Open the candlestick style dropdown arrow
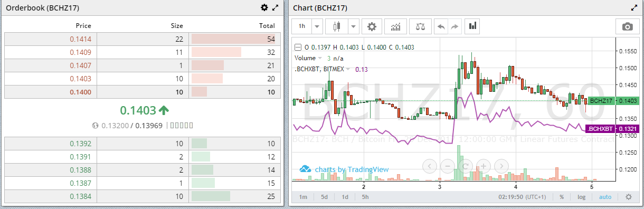The width and height of the screenshot is (644, 209). pyautogui.click(x=353, y=26)
